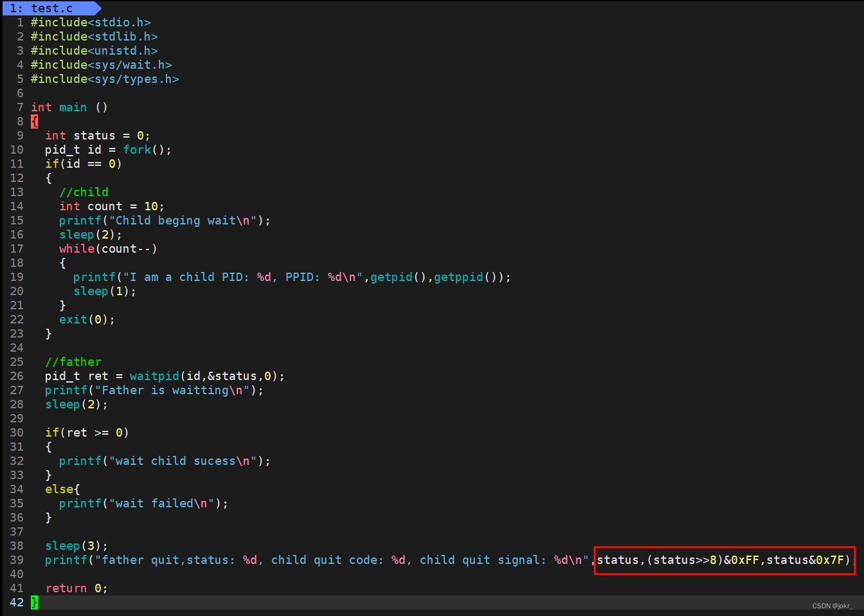864x616 pixels.
Task: Click the //child comment
Action: click(x=84, y=192)
